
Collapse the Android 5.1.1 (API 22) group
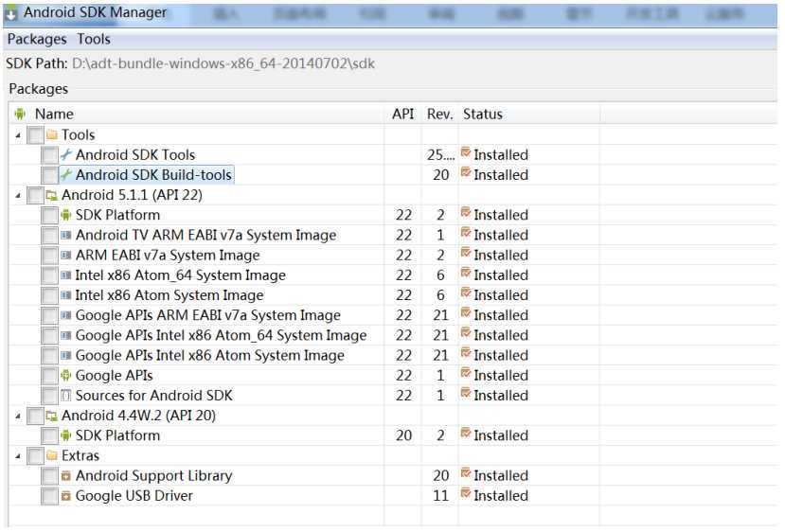click(18, 195)
